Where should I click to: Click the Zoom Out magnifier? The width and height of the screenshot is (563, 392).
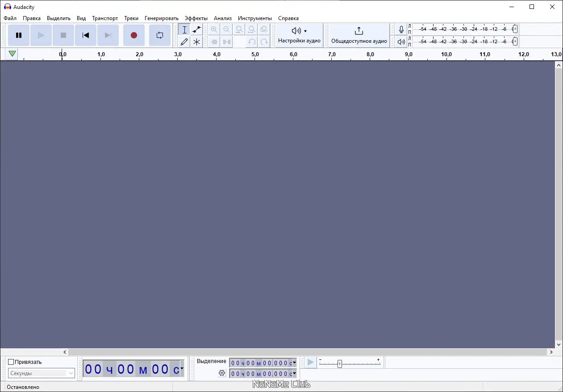227,30
